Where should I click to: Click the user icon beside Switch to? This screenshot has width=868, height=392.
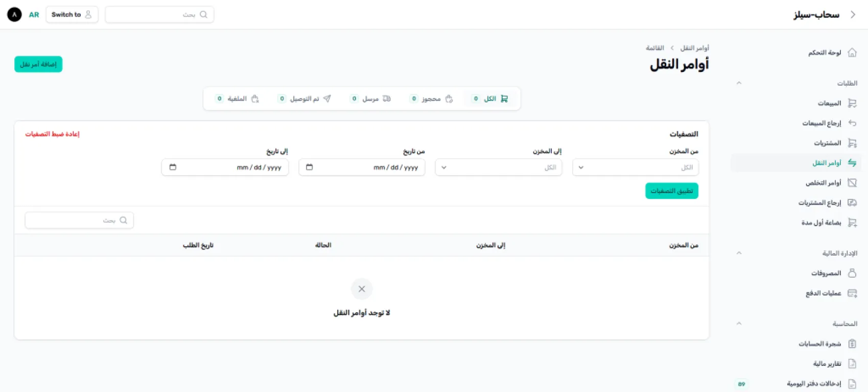(x=88, y=14)
